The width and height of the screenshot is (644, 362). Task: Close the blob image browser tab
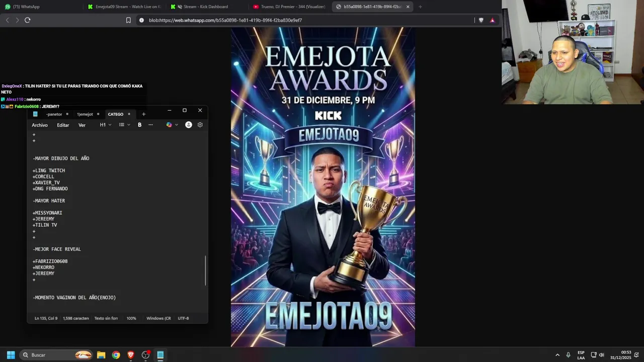pos(408,7)
